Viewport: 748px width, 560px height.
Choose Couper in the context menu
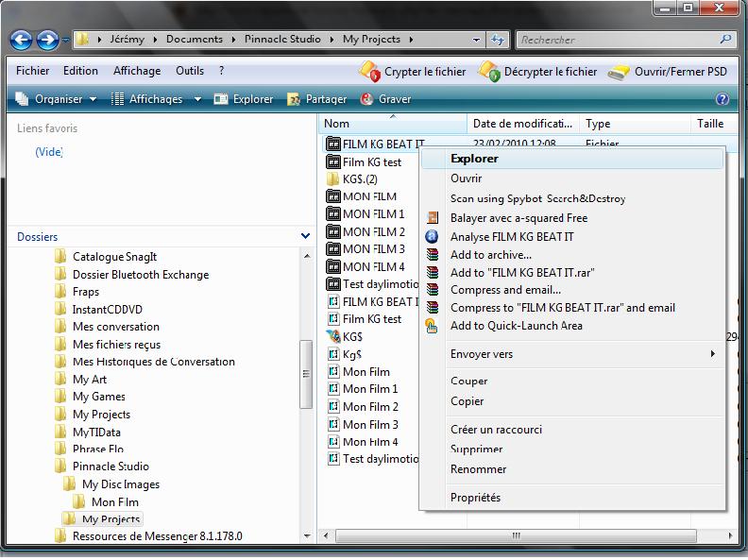tap(572, 382)
